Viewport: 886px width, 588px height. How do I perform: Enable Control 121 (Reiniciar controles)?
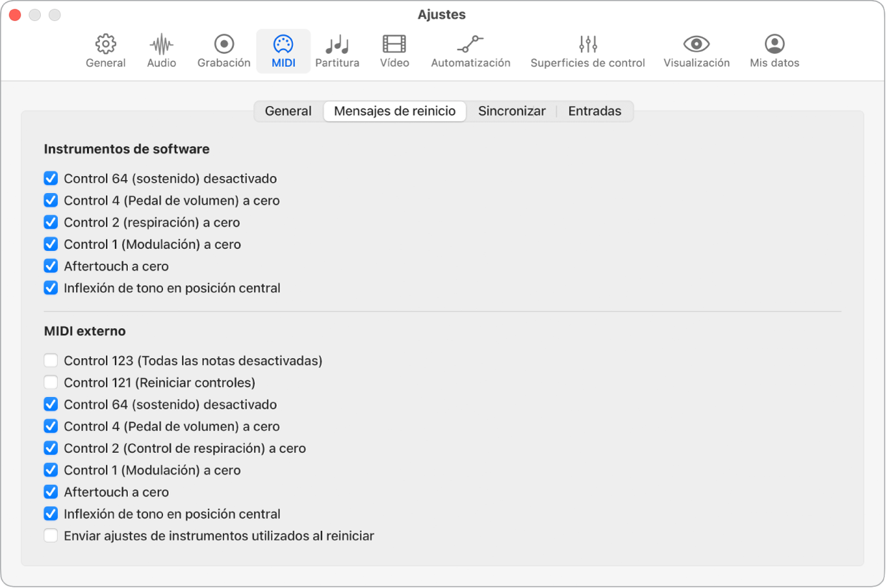pyautogui.click(x=51, y=382)
